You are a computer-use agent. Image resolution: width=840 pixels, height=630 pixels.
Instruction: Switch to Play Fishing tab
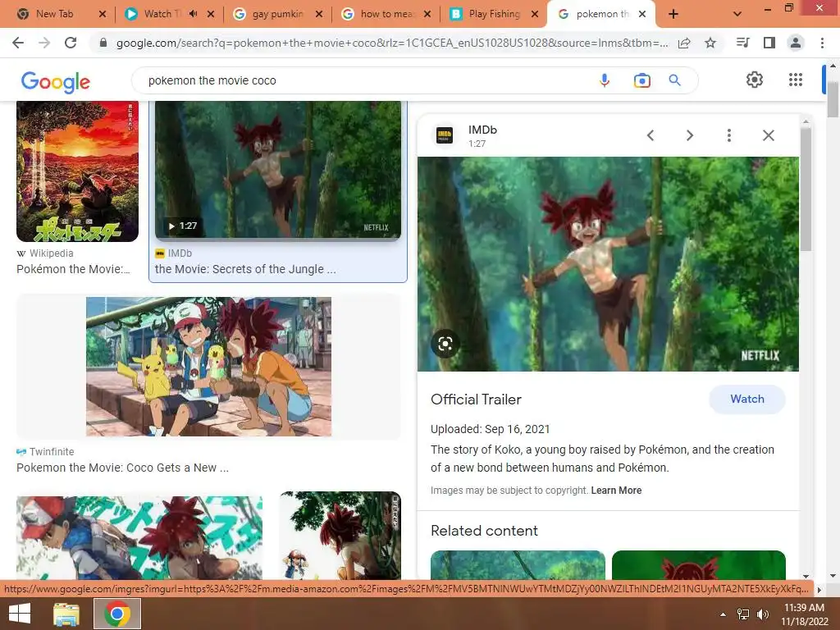(x=494, y=14)
